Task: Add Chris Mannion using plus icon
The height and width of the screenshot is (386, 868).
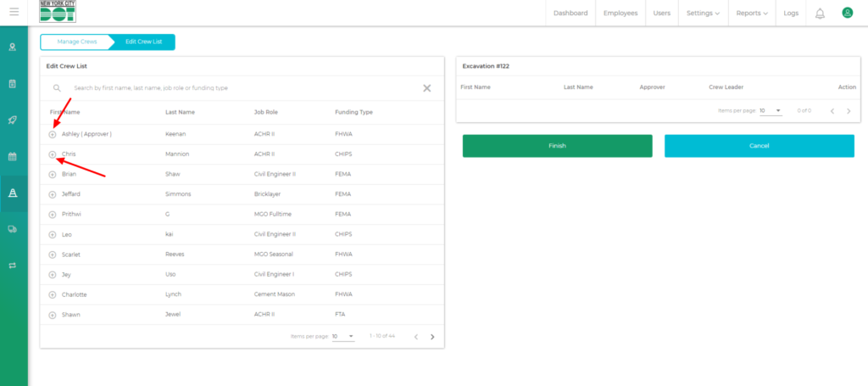Action: (x=53, y=154)
